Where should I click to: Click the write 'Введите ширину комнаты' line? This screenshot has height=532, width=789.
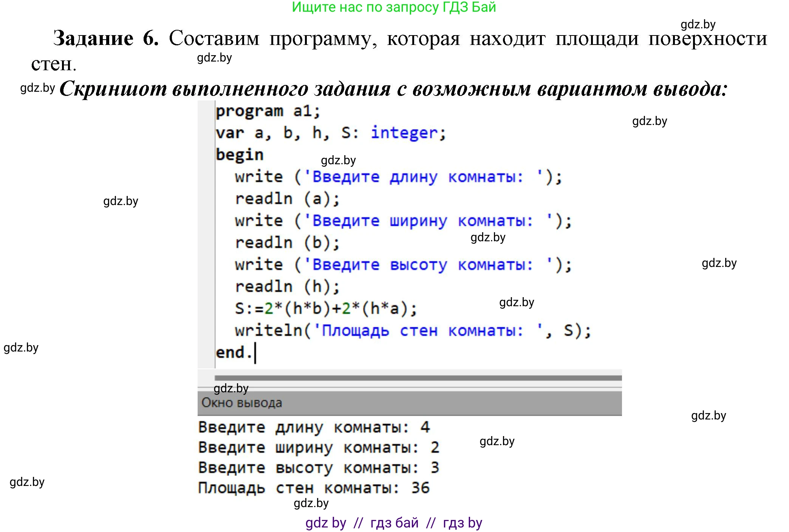403,221
